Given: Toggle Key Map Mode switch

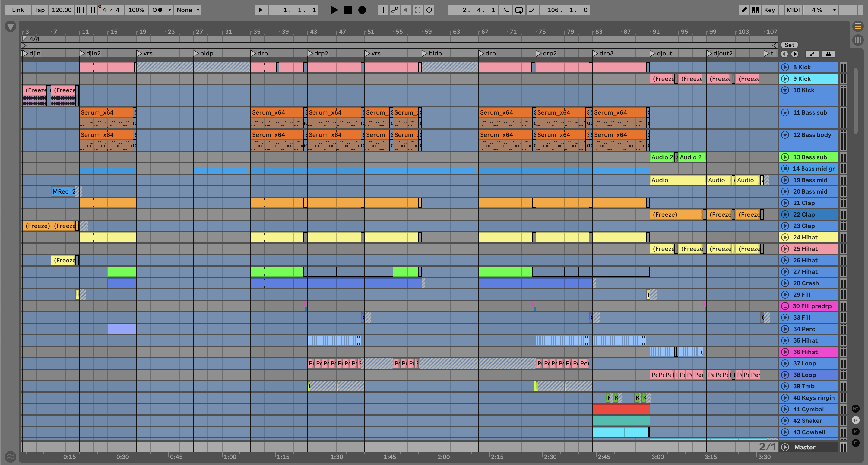Looking at the screenshot, I should click(769, 10).
